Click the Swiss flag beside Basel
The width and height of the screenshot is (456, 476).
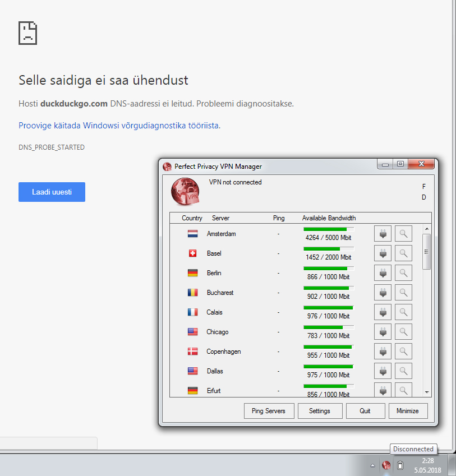coord(192,253)
